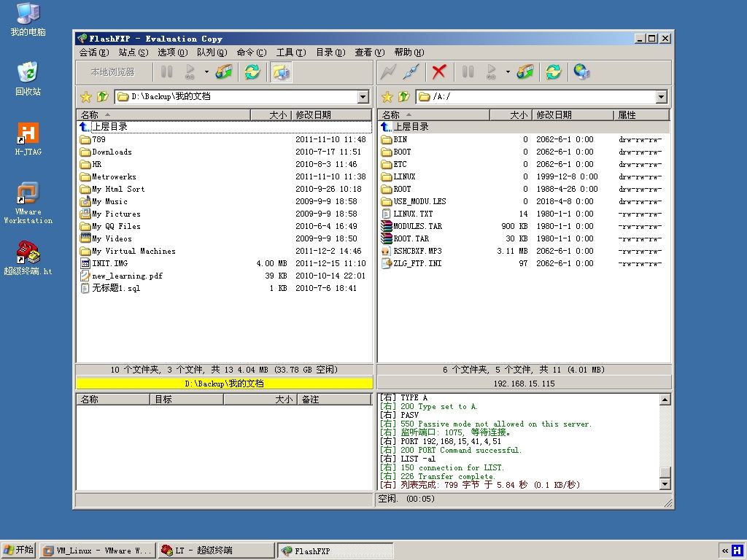Select the remote LINUX folder

[x=524, y=176]
